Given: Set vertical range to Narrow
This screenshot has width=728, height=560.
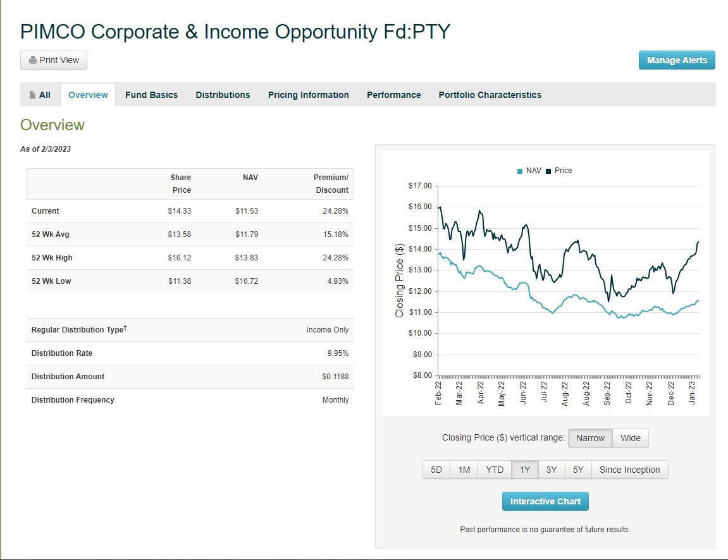Looking at the screenshot, I should coord(591,438).
